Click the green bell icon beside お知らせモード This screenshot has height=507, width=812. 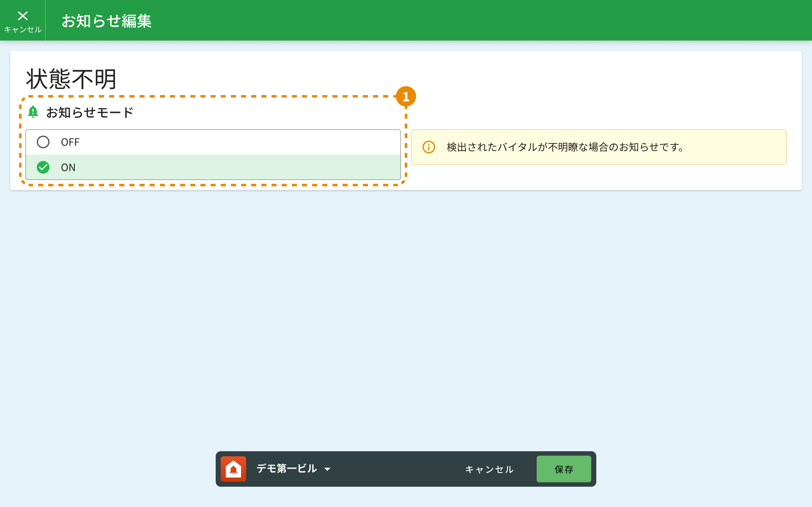33,112
